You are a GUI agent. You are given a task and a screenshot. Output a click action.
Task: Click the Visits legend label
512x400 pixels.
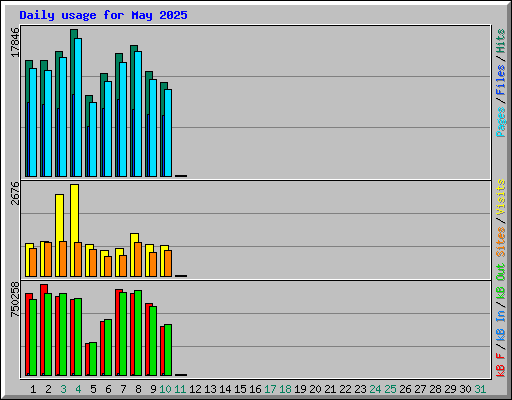click(x=501, y=197)
